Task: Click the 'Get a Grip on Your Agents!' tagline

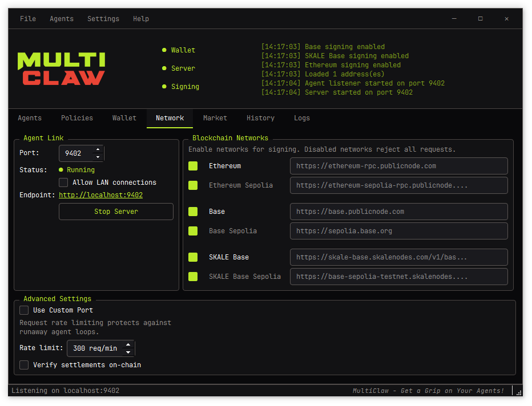Action: (452, 391)
